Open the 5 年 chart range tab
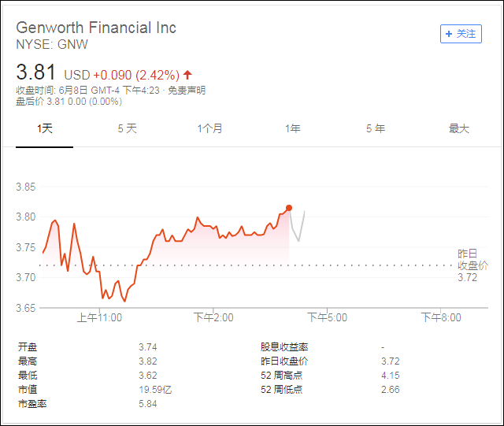Viewport: 504px width, 426px height. click(x=375, y=128)
